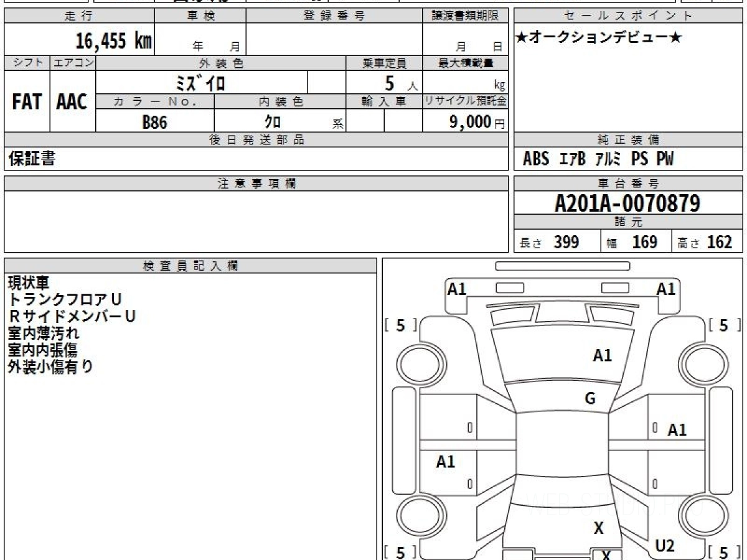Viewport: 747px width, 560px height.
Task: Click the 輸入車 header
Action: pos(384,101)
